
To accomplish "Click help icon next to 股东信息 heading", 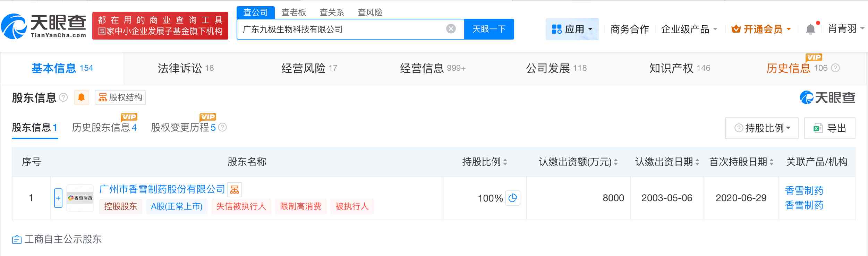I will (63, 97).
